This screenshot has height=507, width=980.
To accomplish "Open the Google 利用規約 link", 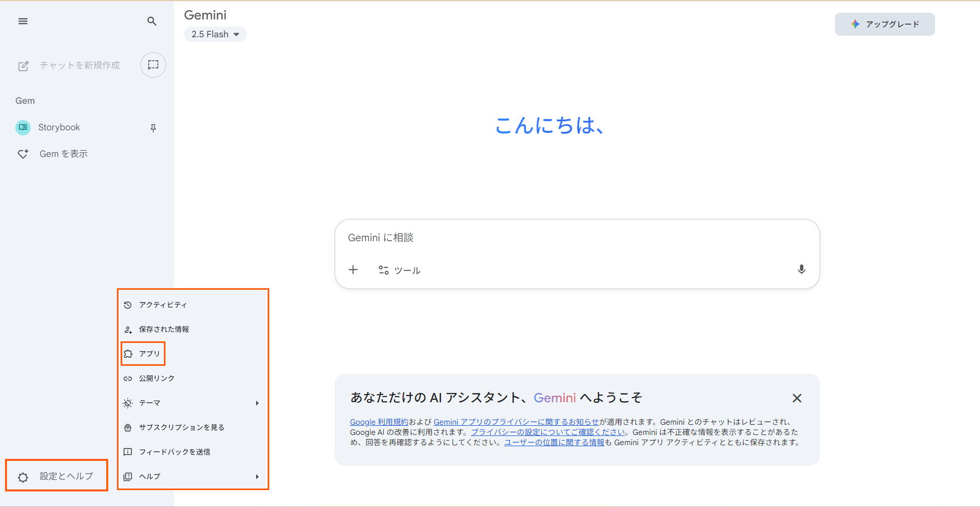I will [379, 422].
